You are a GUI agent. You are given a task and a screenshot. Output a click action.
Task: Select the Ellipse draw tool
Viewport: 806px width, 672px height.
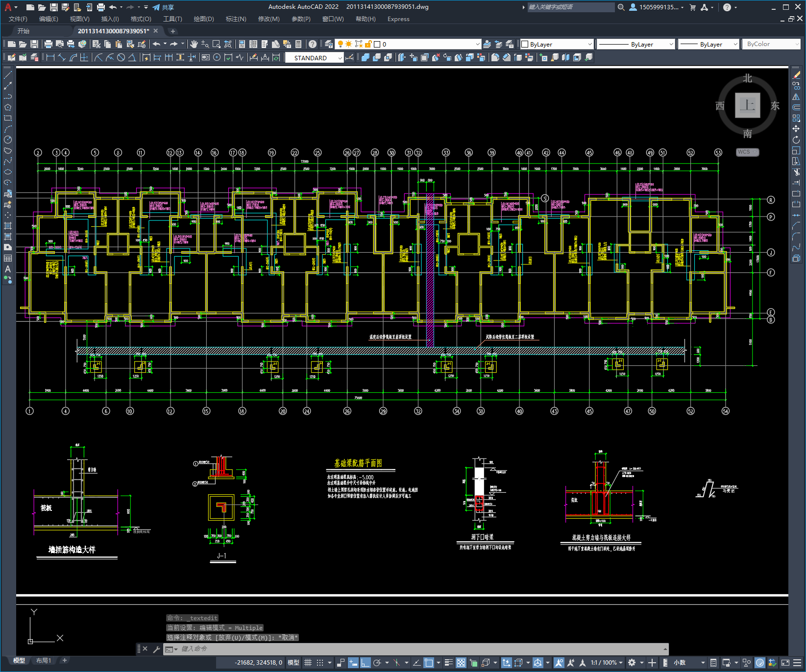[x=8, y=172]
